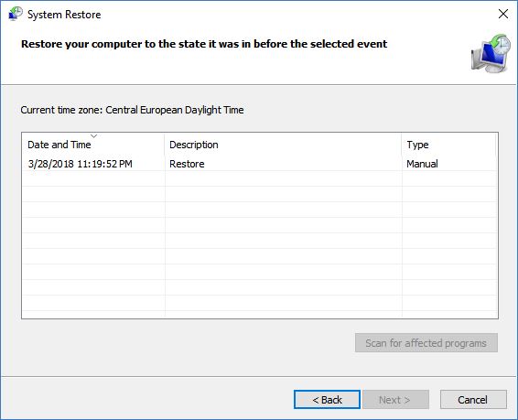The width and height of the screenshot is (518, 420).
Task: Click the System Restore window title text
Action: [64, 15]
